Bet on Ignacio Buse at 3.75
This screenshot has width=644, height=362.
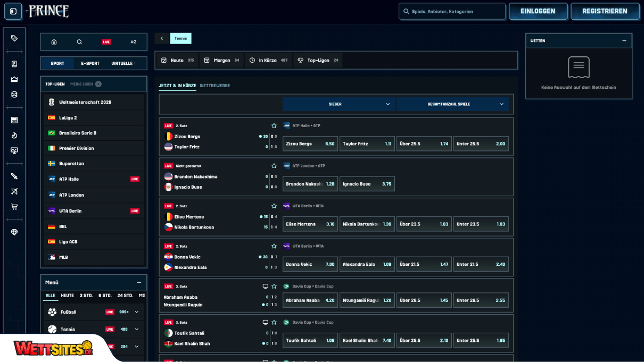[x=367, y=184]
